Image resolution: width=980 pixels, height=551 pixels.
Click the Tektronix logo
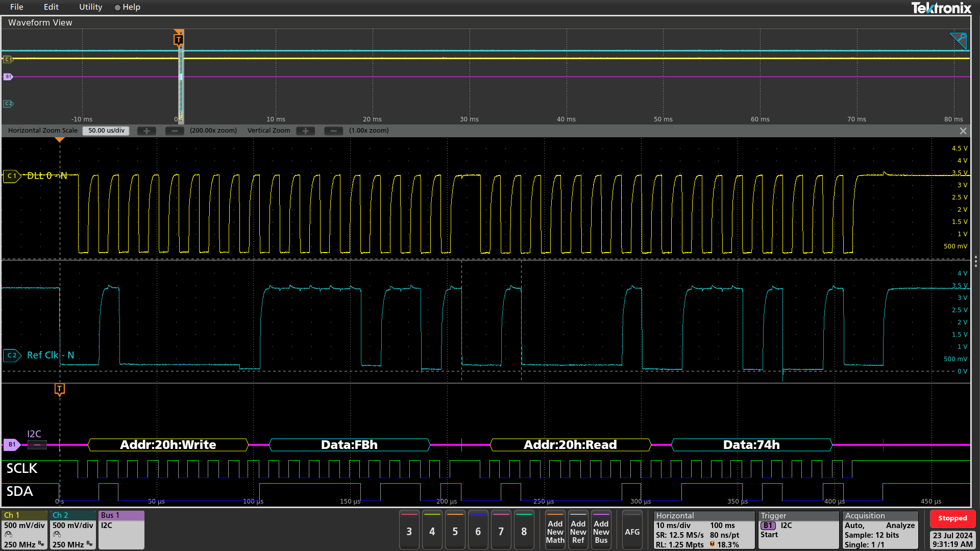pyautogui.click(x=941, y=8)
